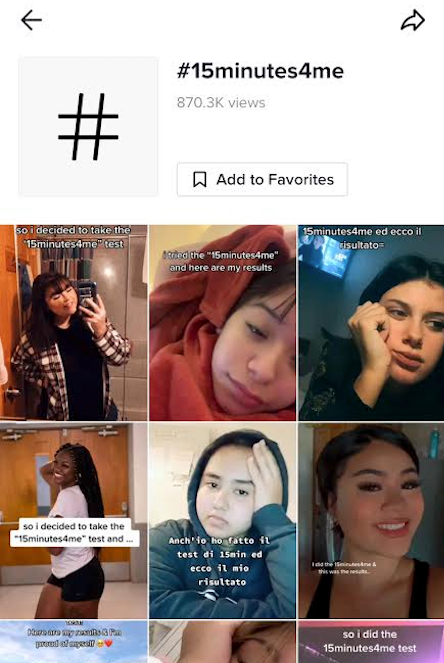The image size is (444, 663).
Task: Open video captioned 'Anch'io ho fatto il test'
Action: 222,521
